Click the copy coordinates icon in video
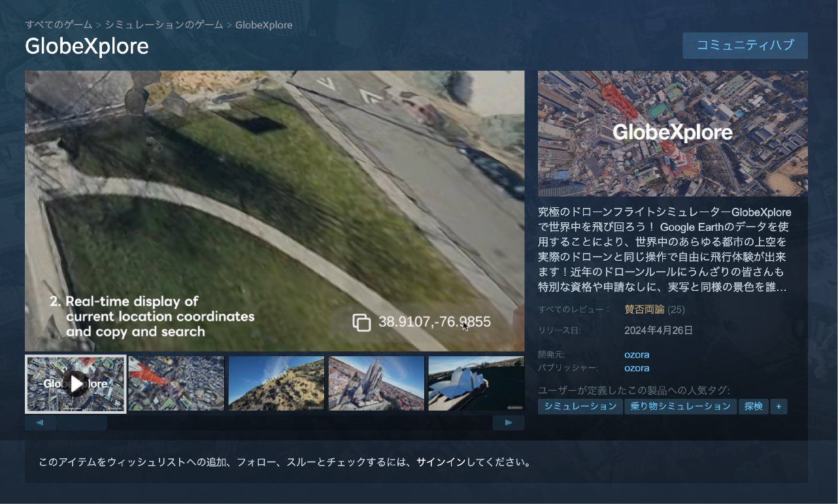 click(361, 322)
